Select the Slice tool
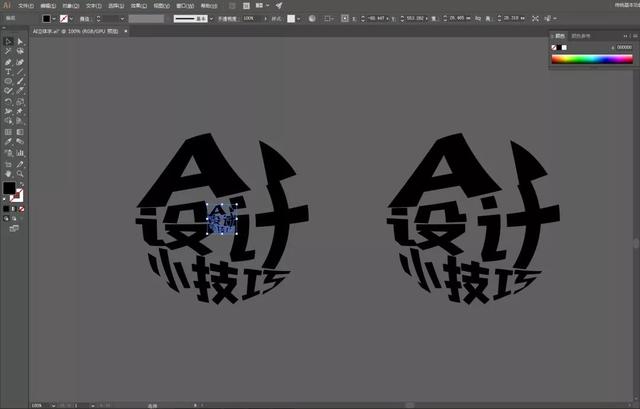The width and height of the screenshot is (640, 409). click(x=20, y=164)
